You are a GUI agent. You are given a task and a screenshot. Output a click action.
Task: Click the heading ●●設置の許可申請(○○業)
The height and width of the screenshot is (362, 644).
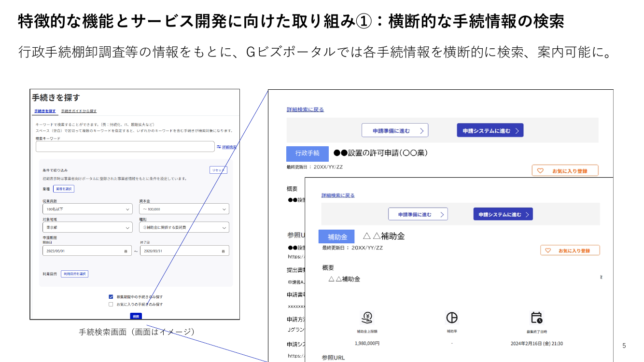click(x=381, y=153)
